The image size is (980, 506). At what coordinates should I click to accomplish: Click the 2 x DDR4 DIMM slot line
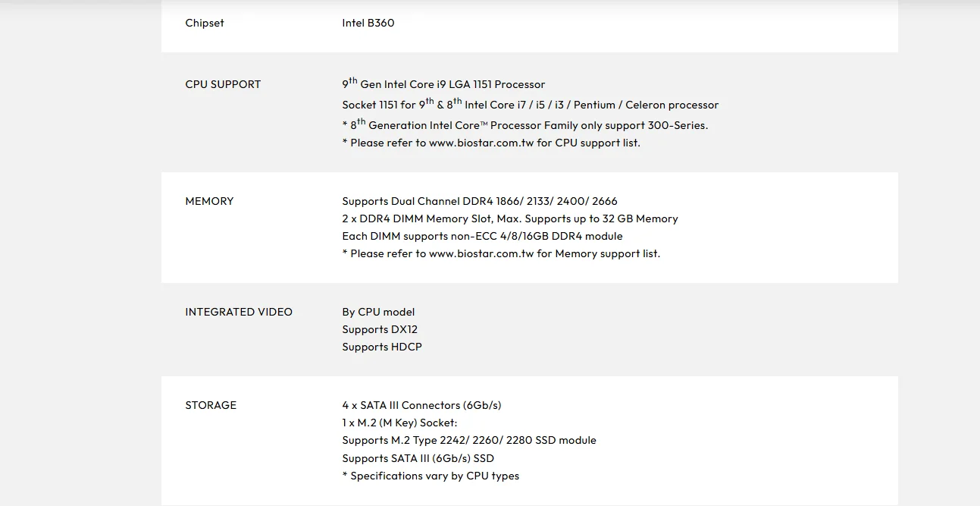(509, 218)
